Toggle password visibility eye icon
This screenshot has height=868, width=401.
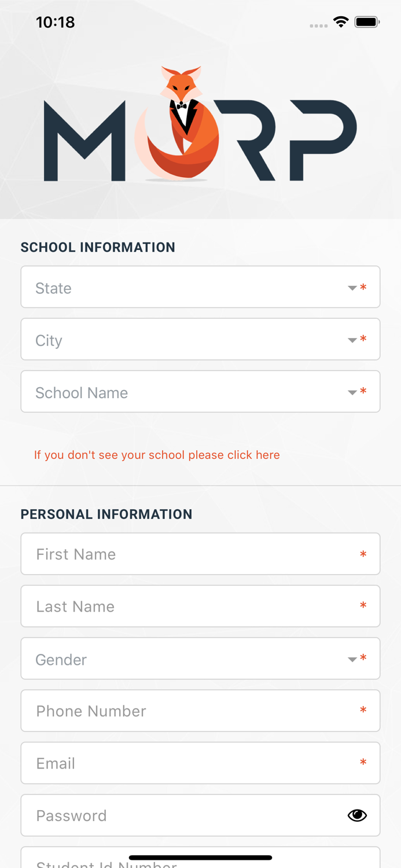coord(357,815)
